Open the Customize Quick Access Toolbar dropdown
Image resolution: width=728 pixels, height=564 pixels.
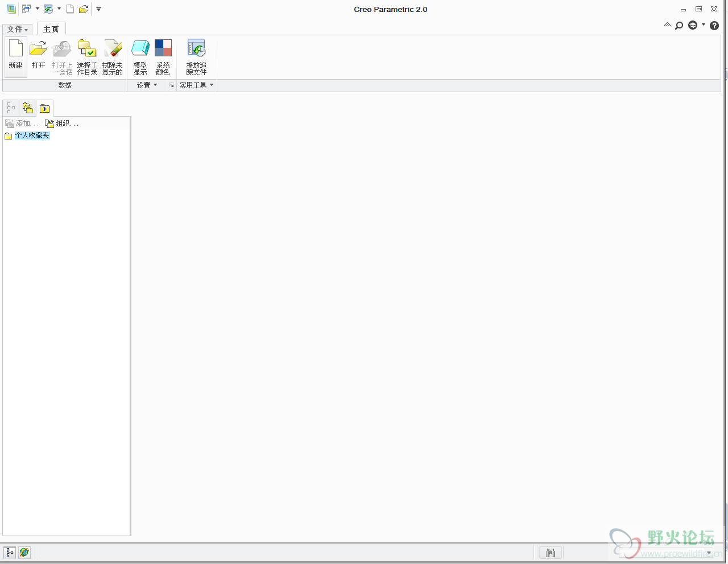pyautogui.click(x=98, y=9)
